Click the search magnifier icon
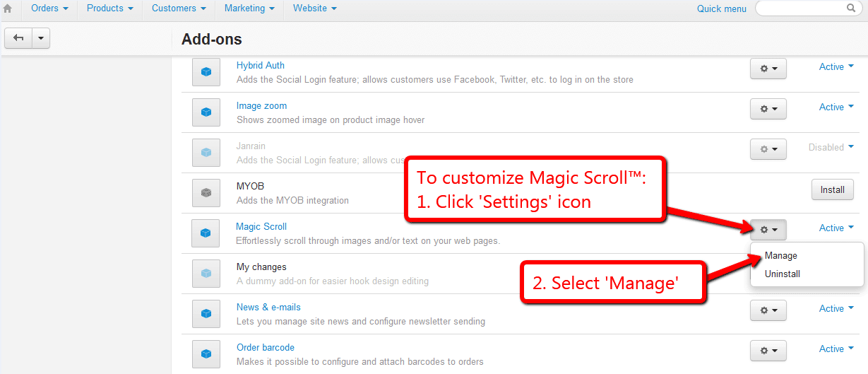The width and height of the screenshot is (868, 374). 851,8
